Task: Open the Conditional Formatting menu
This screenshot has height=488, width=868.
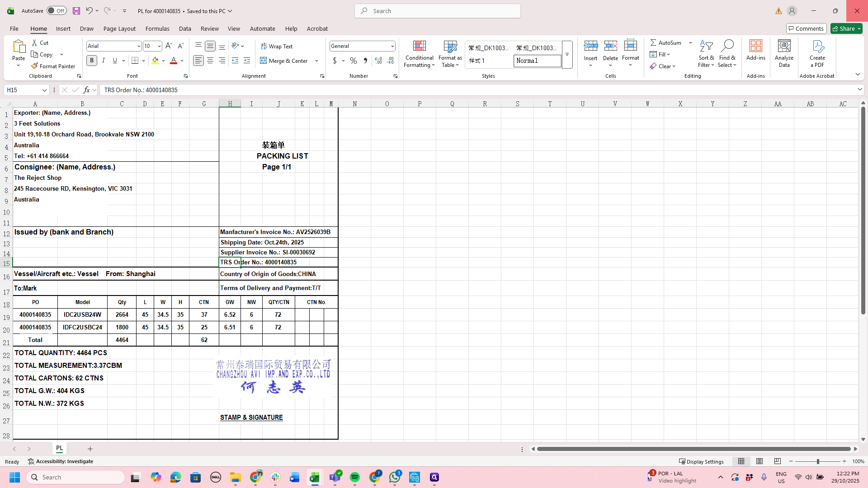Action: tap(419, 54)
